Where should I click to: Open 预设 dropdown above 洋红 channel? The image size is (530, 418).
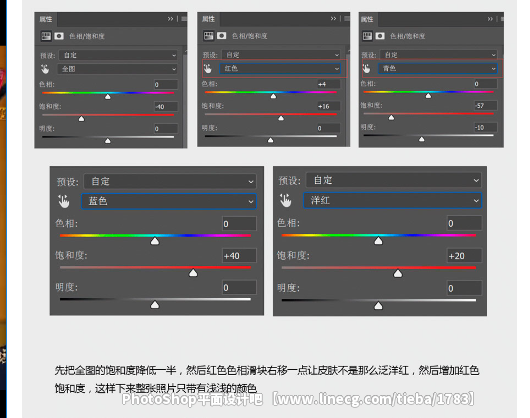(393, 180)
